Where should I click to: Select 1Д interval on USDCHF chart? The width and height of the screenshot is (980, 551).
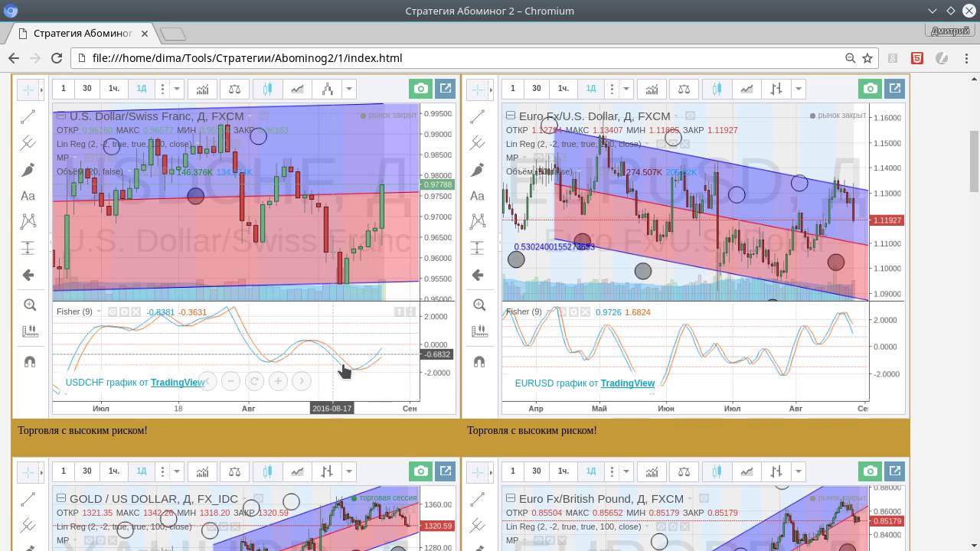point(142,89)
